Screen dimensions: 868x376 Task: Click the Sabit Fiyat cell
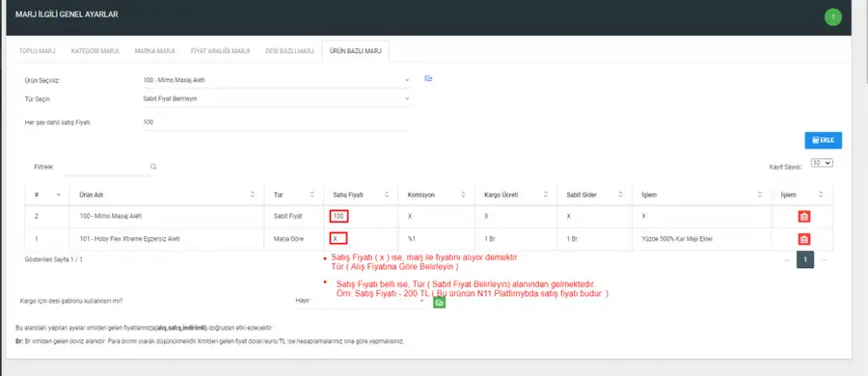(295, 216)
